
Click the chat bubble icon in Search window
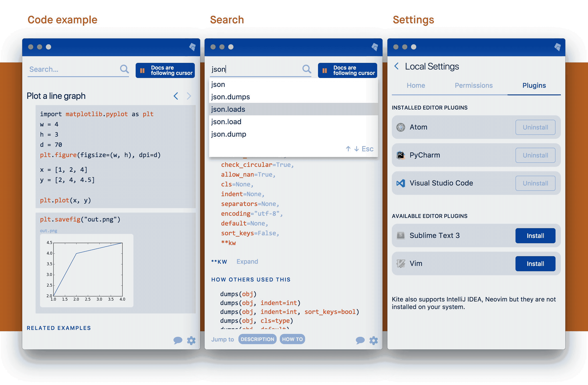pos(360,340)
